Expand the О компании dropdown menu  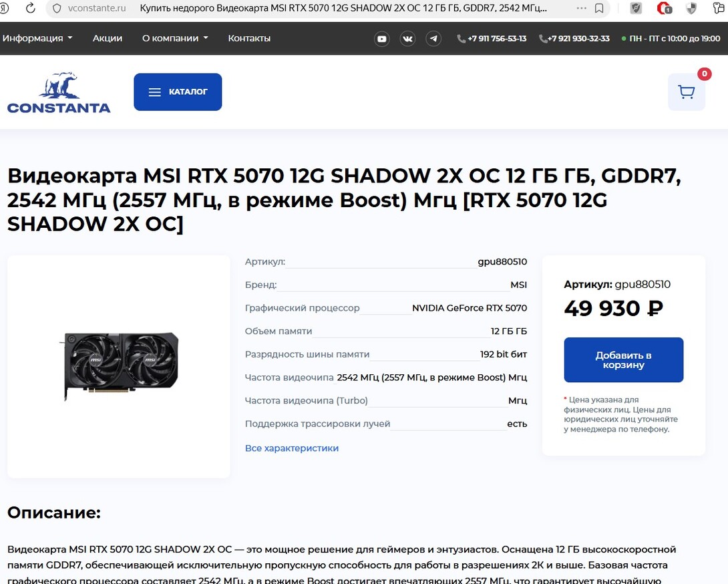pyautogui.click(x=175, y=38)
